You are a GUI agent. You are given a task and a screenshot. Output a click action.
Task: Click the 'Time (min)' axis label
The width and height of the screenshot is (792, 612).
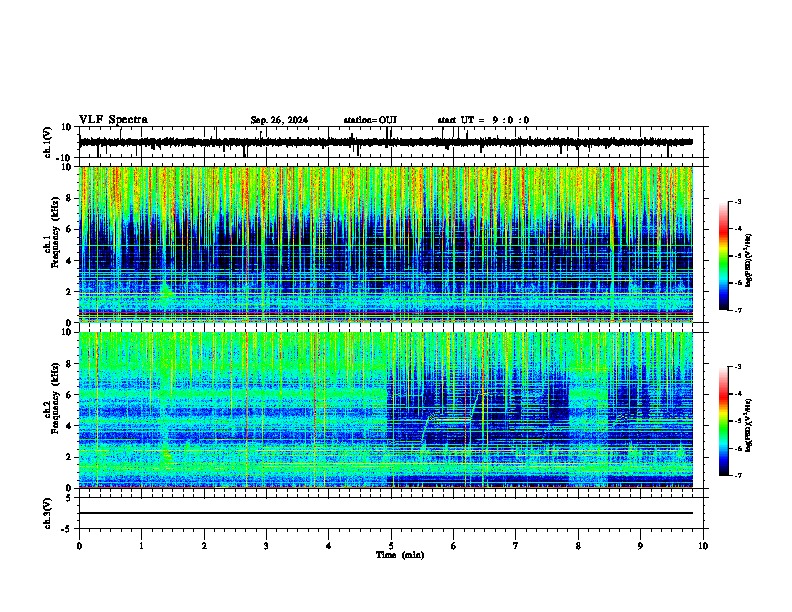point(400,555)
